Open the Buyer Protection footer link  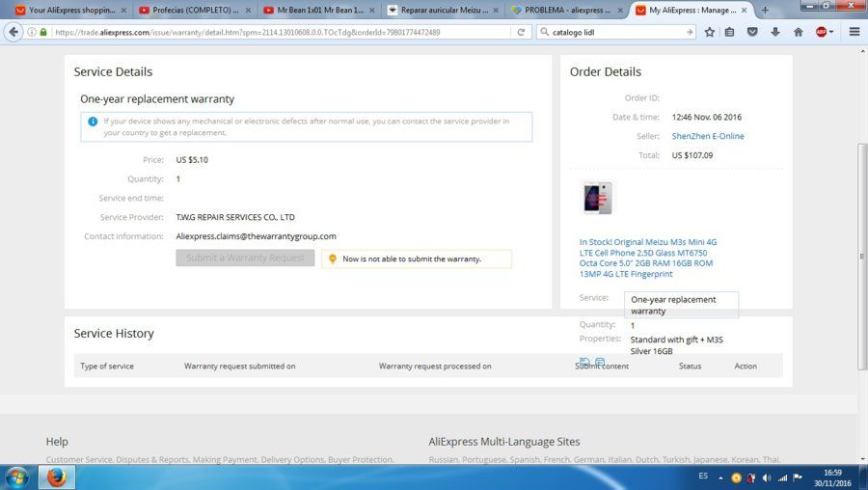point(361,460)
